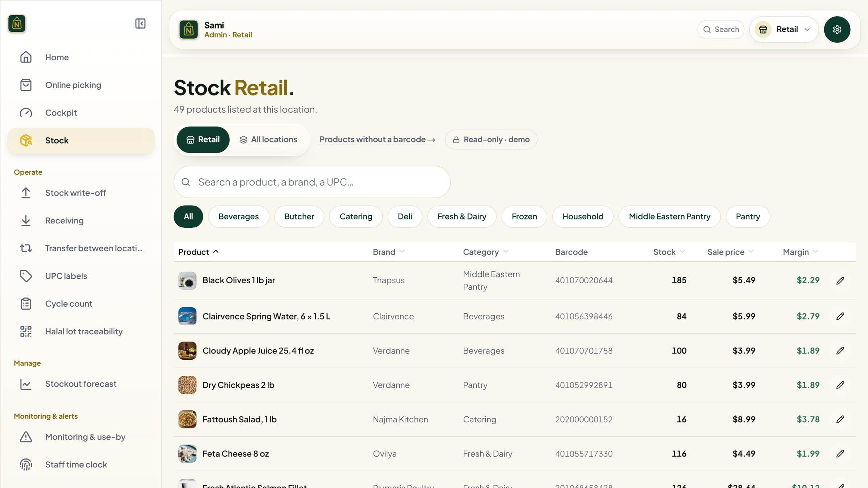This screenshot has width=868, height=488.
Task: Filter by the Beverages category
Action: click(238, 217)
